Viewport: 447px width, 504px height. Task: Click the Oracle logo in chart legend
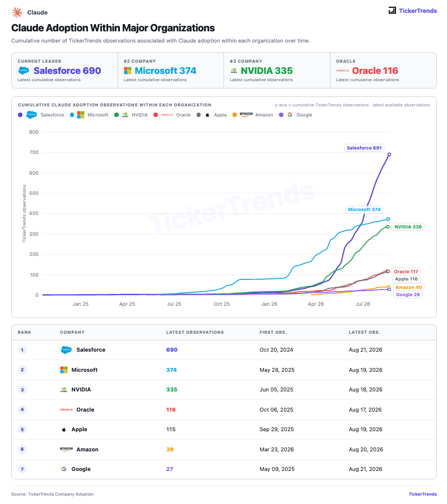coord(166,115)
